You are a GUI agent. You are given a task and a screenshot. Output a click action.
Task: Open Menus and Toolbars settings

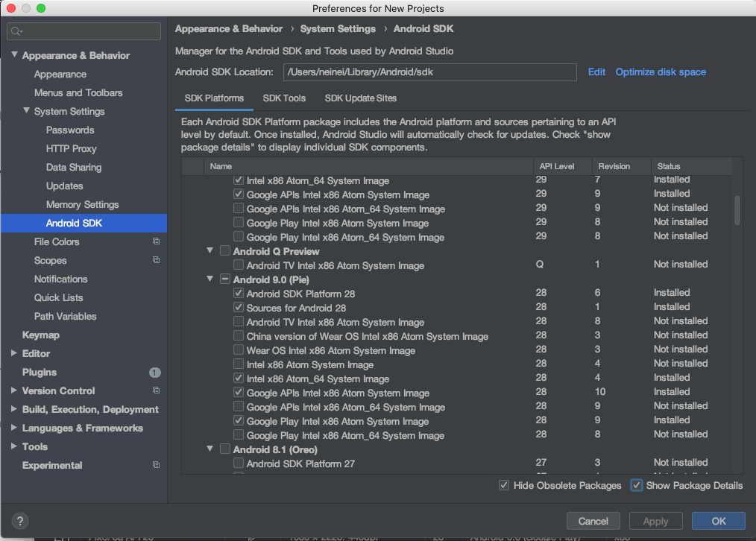coord(78,92)
